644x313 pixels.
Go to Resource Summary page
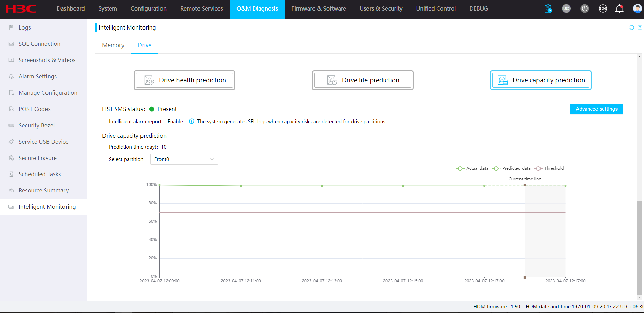pos(43,190)
